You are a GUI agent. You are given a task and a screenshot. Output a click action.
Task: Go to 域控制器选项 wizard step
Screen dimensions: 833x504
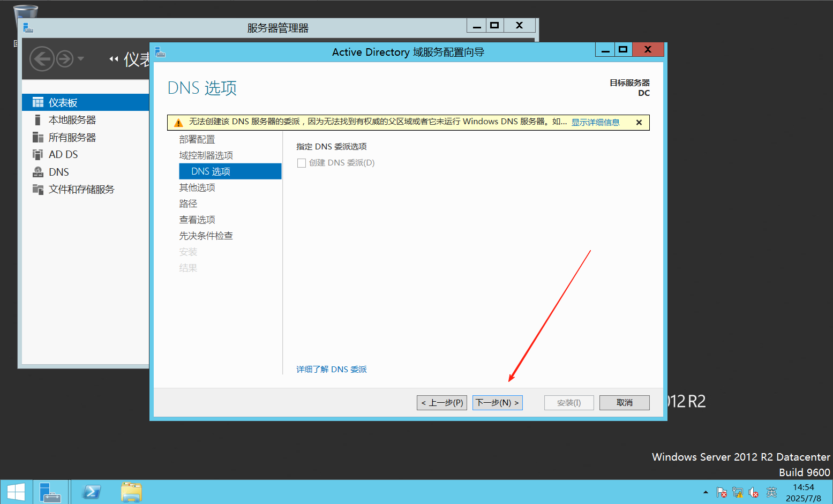click(x=206, y=155)
